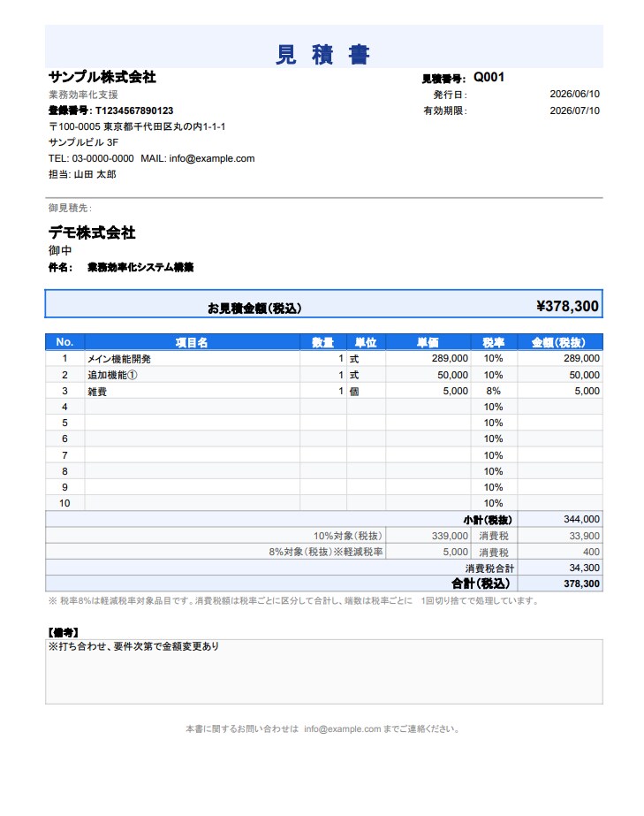Click the 御見積先 label
Screen dimensions: 644x816
click(x=70, y=208)
